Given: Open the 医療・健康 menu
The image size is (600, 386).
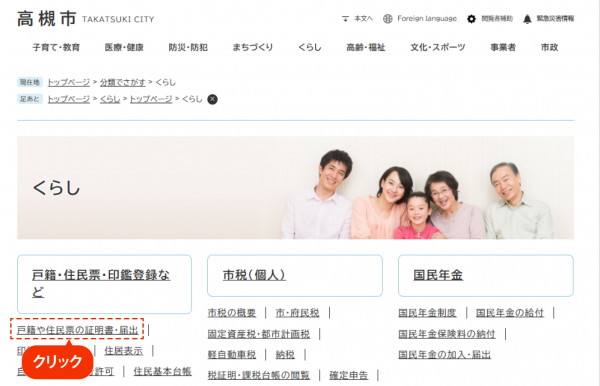Looking at the screenshot, I should click(x=124, y=47).
